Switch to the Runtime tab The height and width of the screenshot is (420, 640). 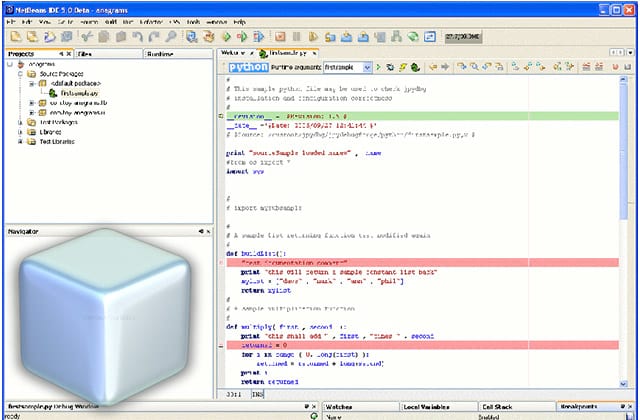tap(160, 53)
